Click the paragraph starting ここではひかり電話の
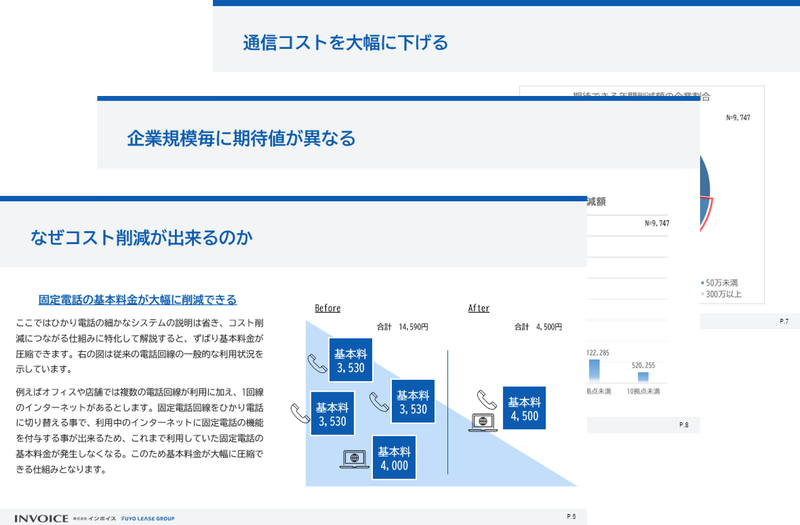The image size is (800, 525). click(140, 345)
